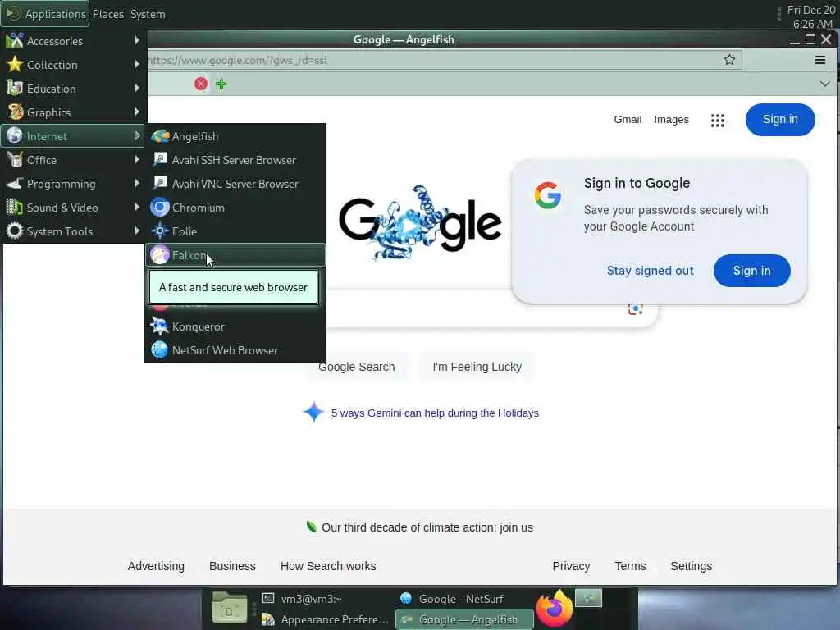Open climate action join us link
This screenshot has height=630, width=840.
427,527
